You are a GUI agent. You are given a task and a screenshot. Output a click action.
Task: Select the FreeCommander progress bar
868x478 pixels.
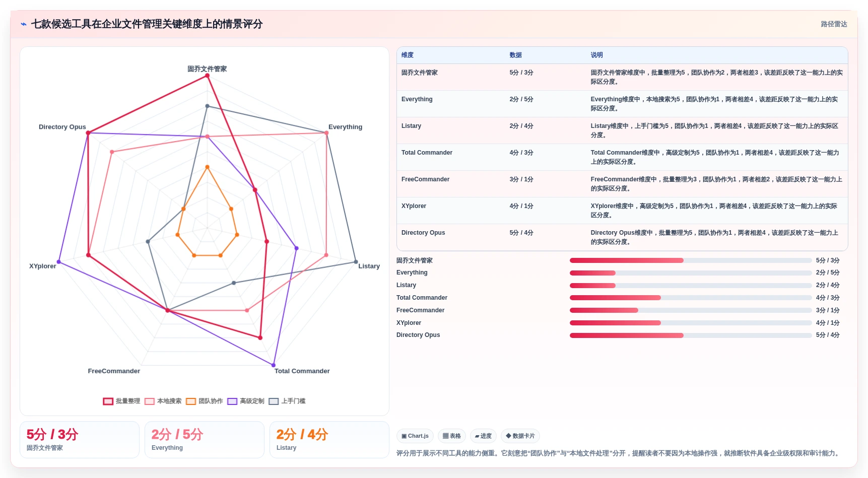(x=691, y=310)
